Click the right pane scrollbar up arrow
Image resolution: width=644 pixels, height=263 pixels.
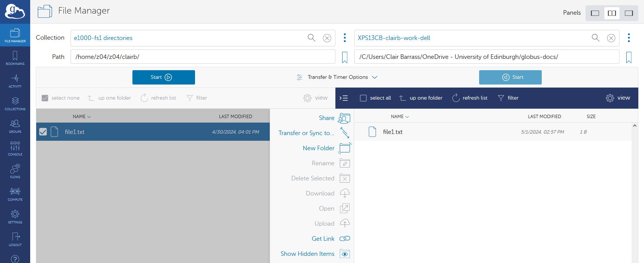[635, 126]
